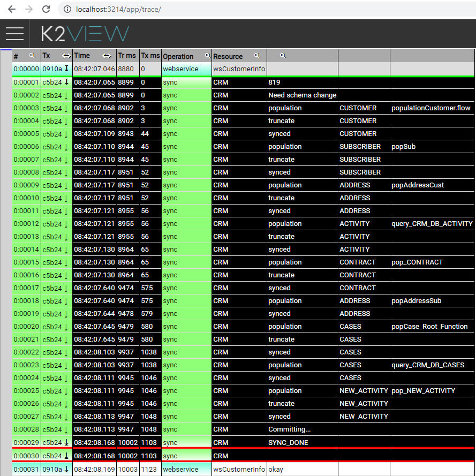Click search icon in Resource column header

[257, 56]
